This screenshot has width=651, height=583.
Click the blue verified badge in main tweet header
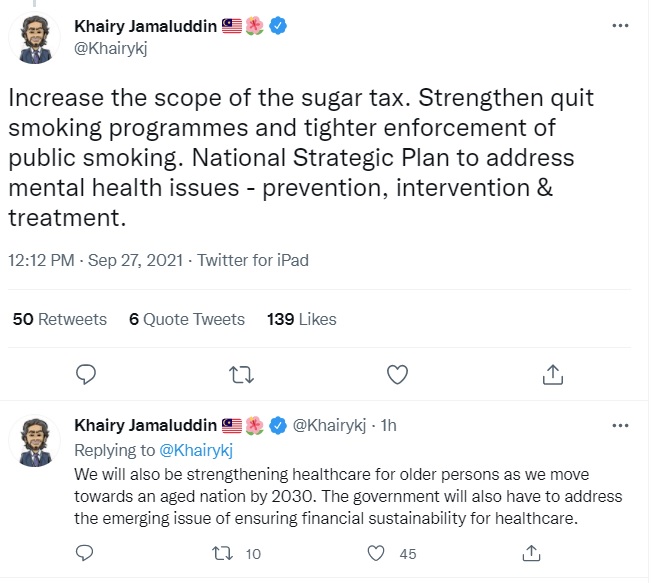[280, 27]
